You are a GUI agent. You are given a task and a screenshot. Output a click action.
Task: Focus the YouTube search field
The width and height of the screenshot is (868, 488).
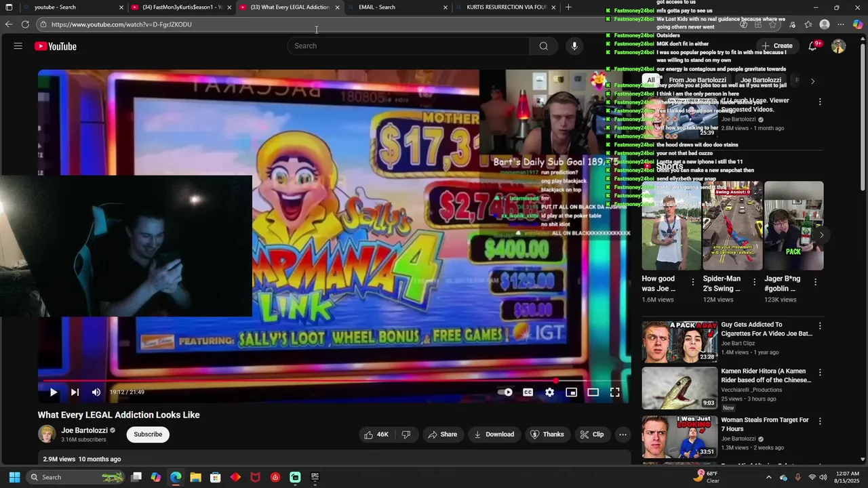pos(408,46)
